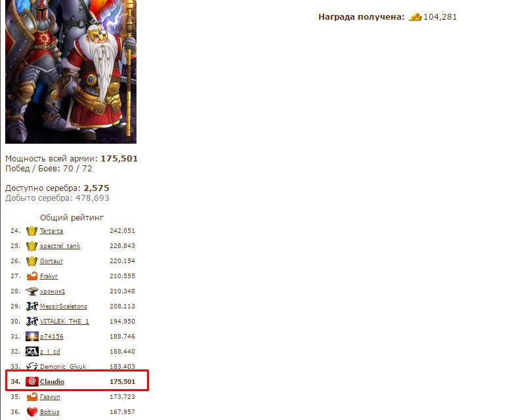Click score 183,403 in the rating

pyautogui.click(x=122, y=366)
